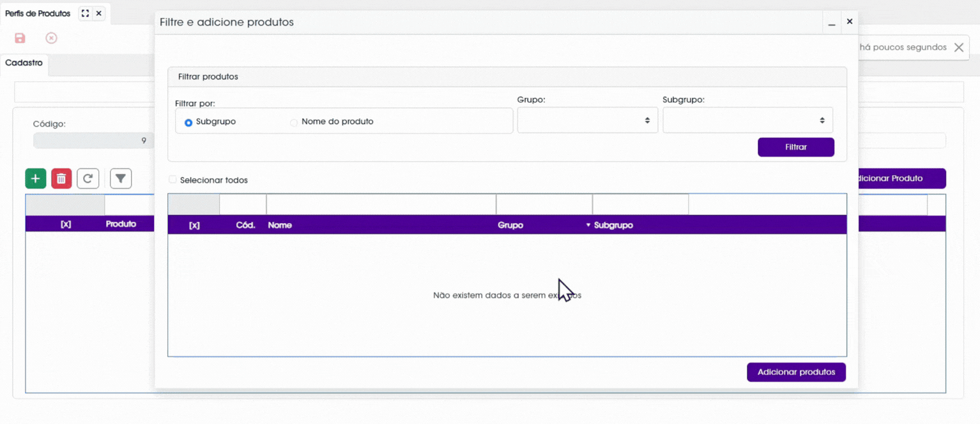Click Adicionar Produto button in background window
The width and height of the screenshot is (980, 424).
(901, 178)
